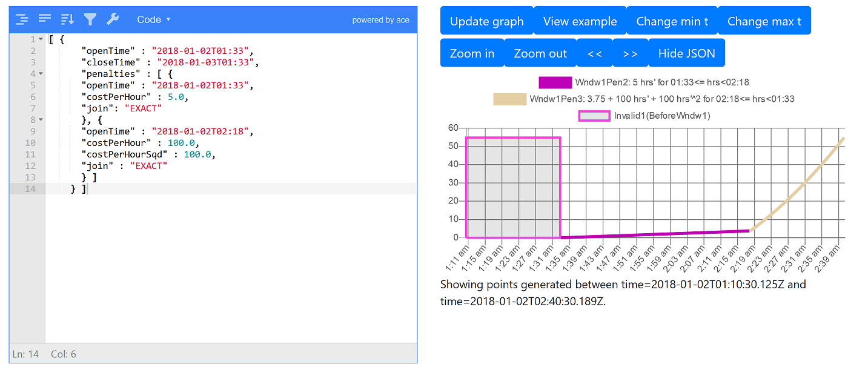Viewport: 868px width, 367px height.
Task: Click the format JSON icon in editor toolbar
Action: point(22,19)
